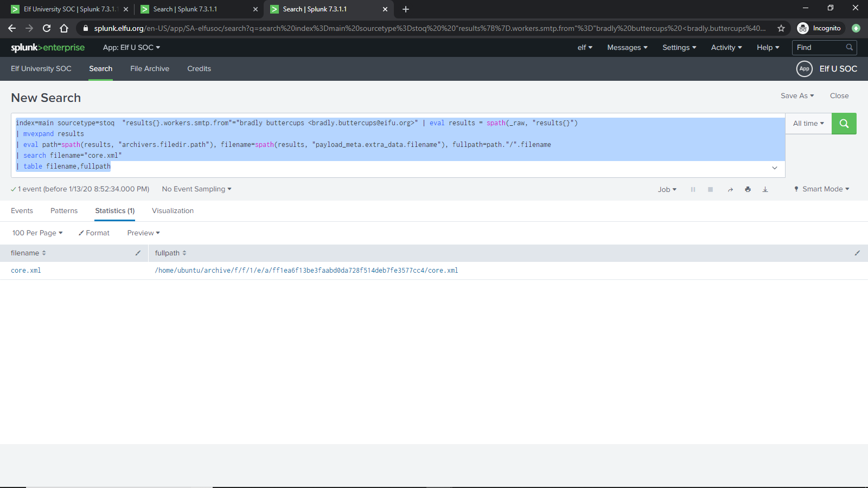Open a new browser tab
The width and height of the screenshot is (868, 488).
point(406,9)
